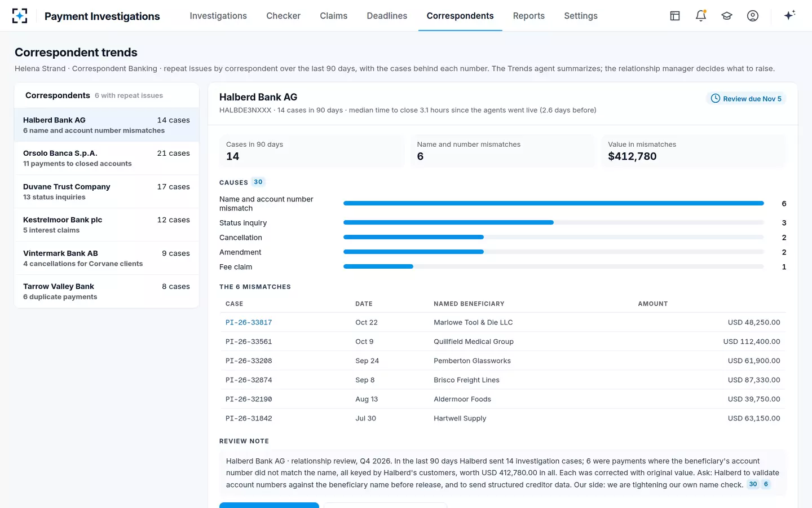Open the layout panel icon
The height and width of the screenshot is (508, 812).
(675, 16)
